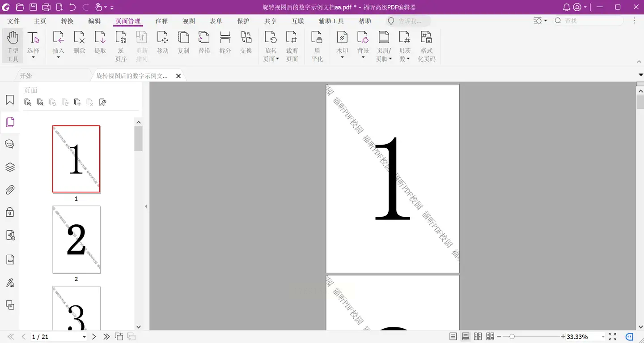Screen dimensions: 644x343
Task: Click the notification bell icon
Action: 567,7
